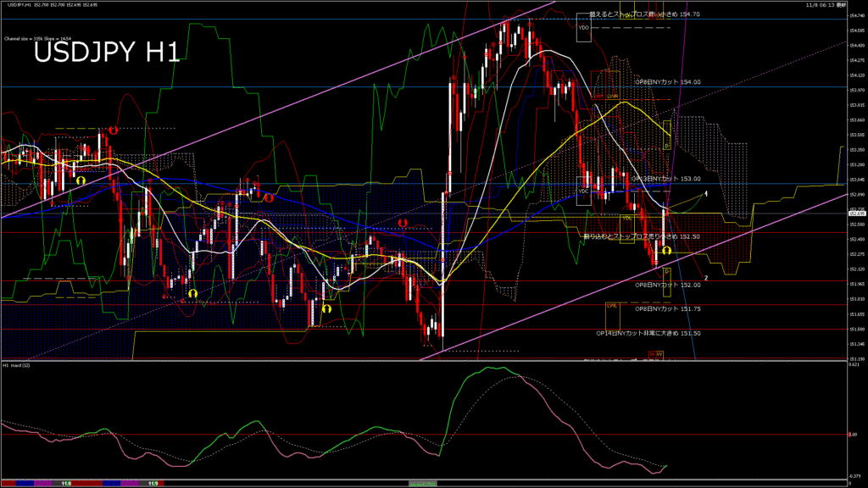Image resolution: width=868 pixels, height=488 pixels.
Task: Click the OP NY cut 152.00 label
Action: point(668,285)
